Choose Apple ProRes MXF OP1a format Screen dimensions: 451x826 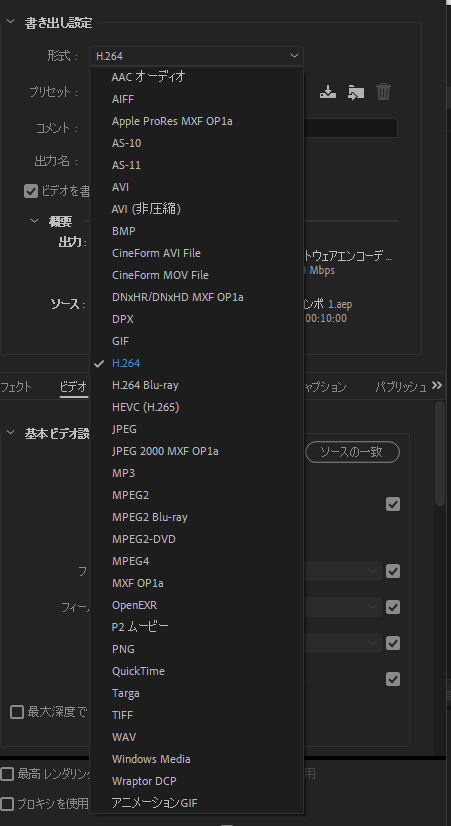pos(196,121)
